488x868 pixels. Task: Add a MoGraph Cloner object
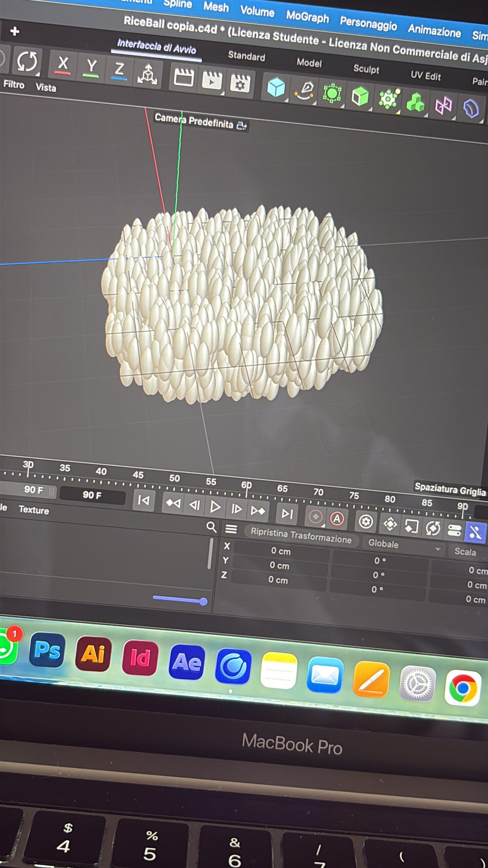tap(388, 99)
